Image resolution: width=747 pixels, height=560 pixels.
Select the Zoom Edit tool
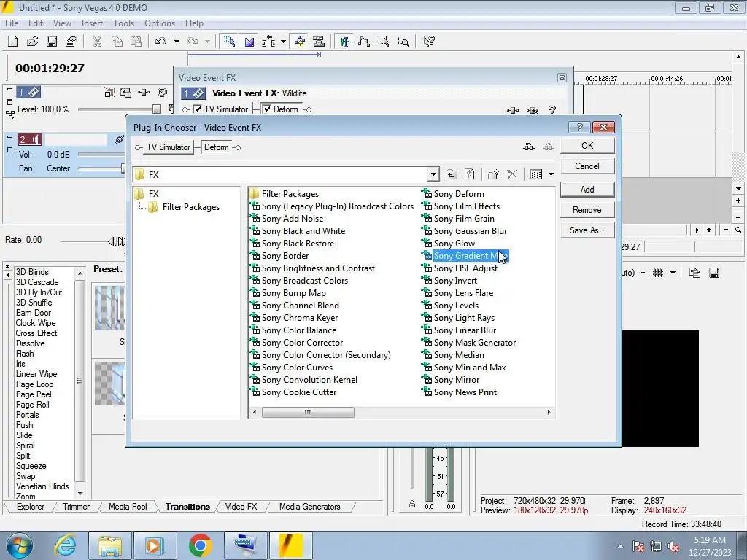[x=403, y=42]
